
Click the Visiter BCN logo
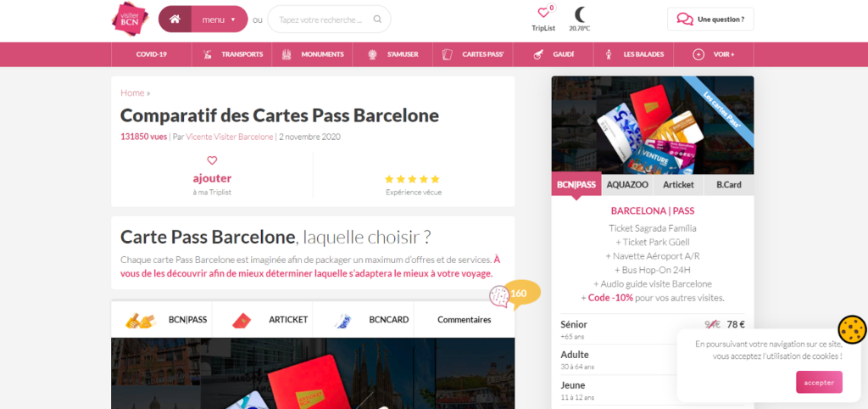tap(130, 20)
